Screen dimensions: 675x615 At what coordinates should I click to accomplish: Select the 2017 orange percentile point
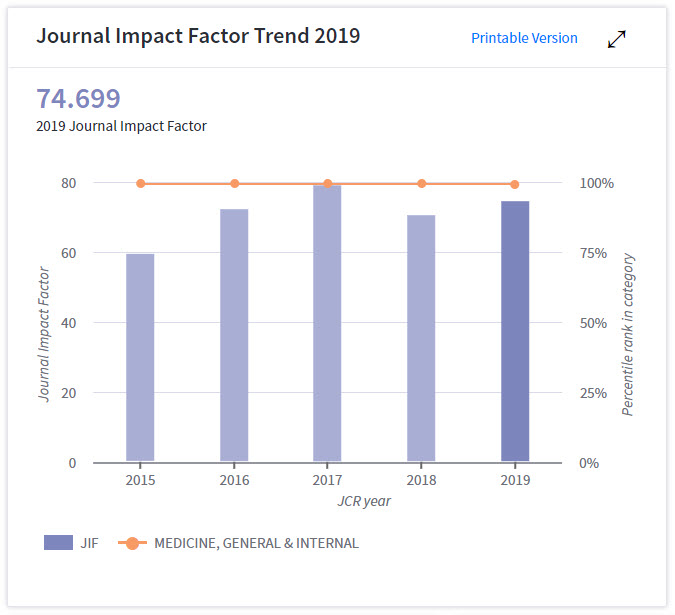tap(327, 183)
